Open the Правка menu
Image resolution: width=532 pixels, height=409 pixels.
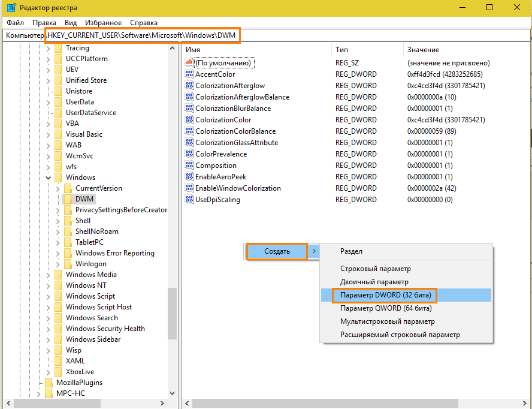[44, 22]
